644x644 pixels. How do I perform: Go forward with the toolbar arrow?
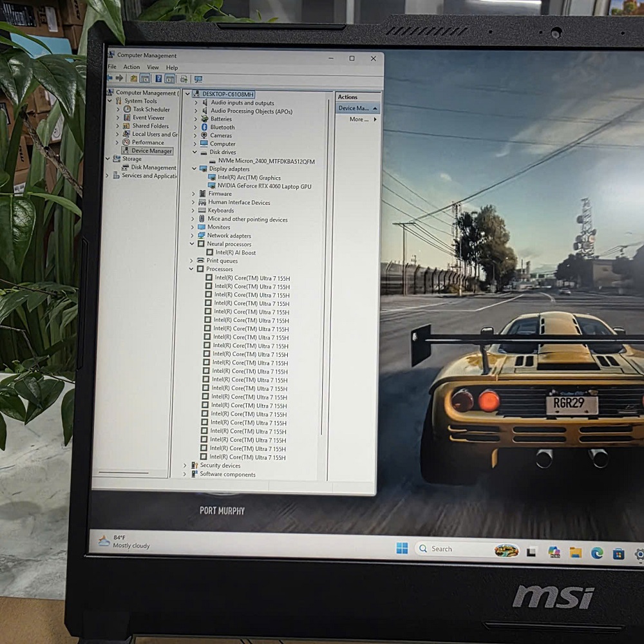pyautogui.click(x=119, y=78)
